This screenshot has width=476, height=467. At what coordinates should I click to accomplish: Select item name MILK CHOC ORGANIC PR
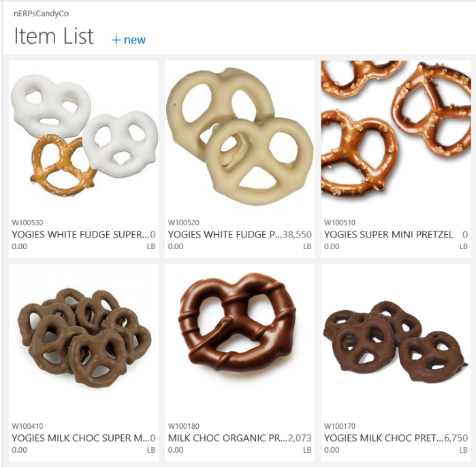(x=227, y=438)
